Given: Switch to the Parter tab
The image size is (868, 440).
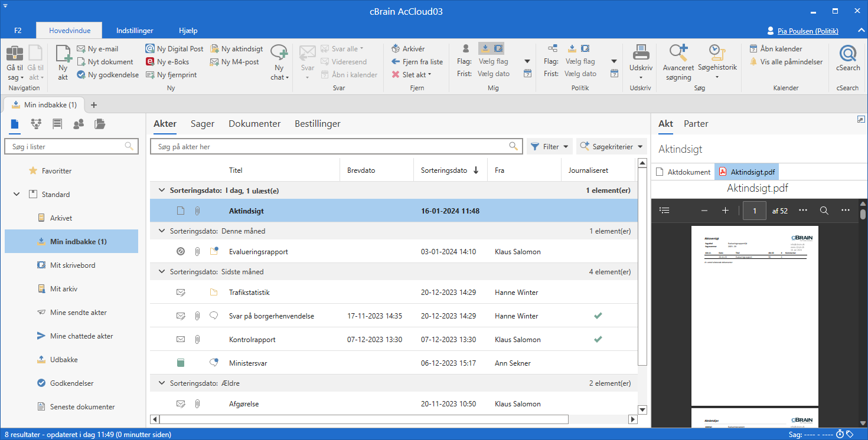Looking at the screenshot, I should click(696, 124).
